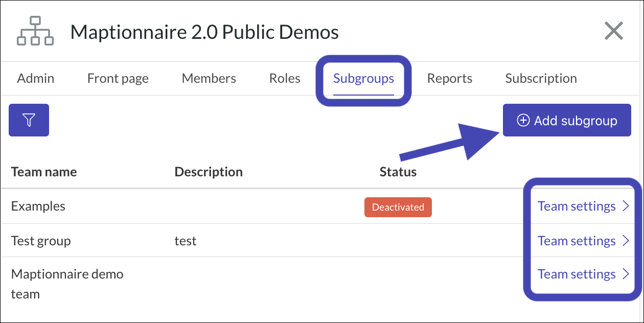Viewport: 644px width, 323px height.
Task: Open Team settings for Maptionnaire demo team
Action: click(583, 274)
